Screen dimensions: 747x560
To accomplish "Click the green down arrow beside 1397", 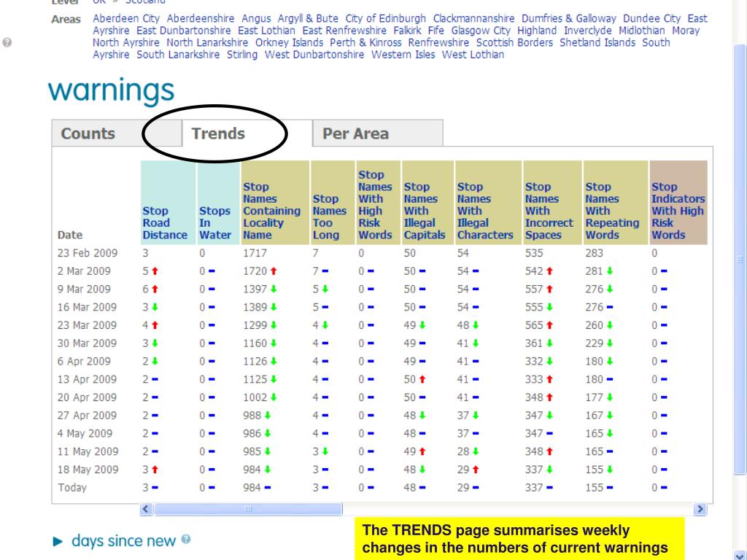I will 274,289.
